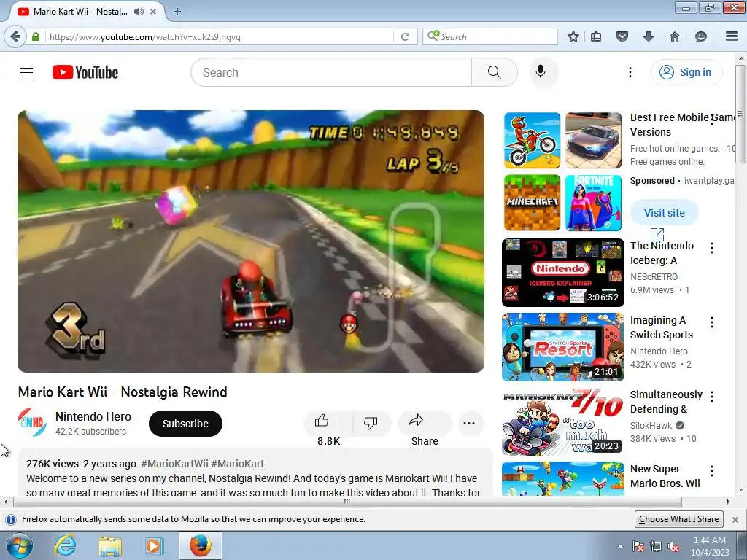Launch Internet Explorer from the taskbar
The image size is (747, 560).
coord(65,545)
